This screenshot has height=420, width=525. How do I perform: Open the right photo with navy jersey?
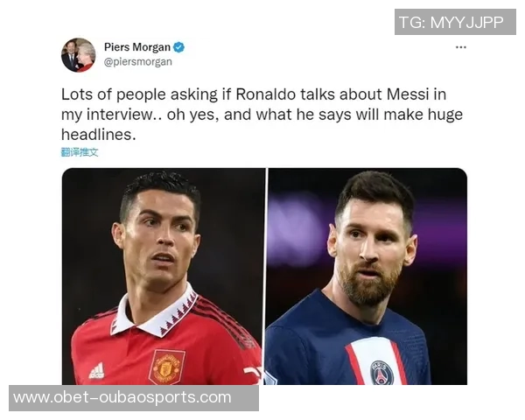pyautogui.click(x=367, y=276)
